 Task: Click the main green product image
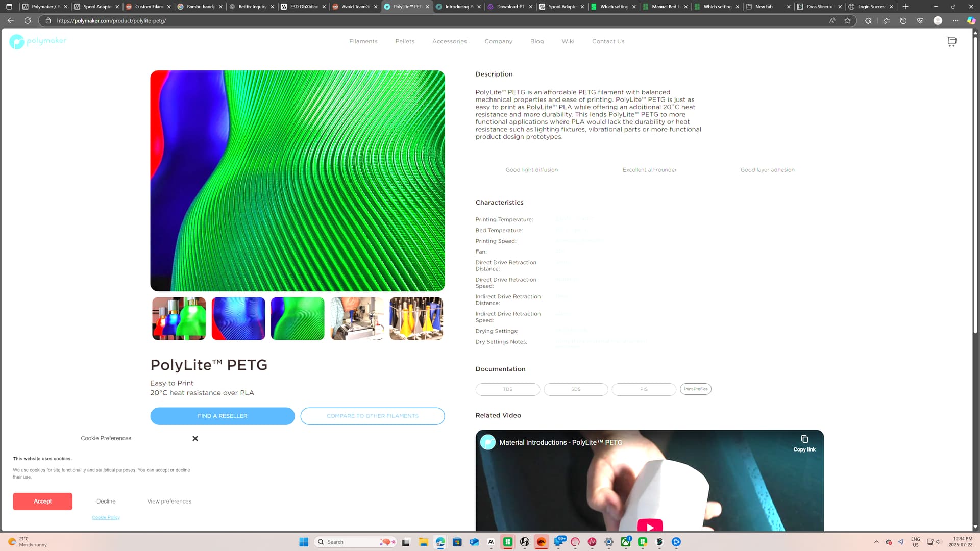click(x=298, y=181)
